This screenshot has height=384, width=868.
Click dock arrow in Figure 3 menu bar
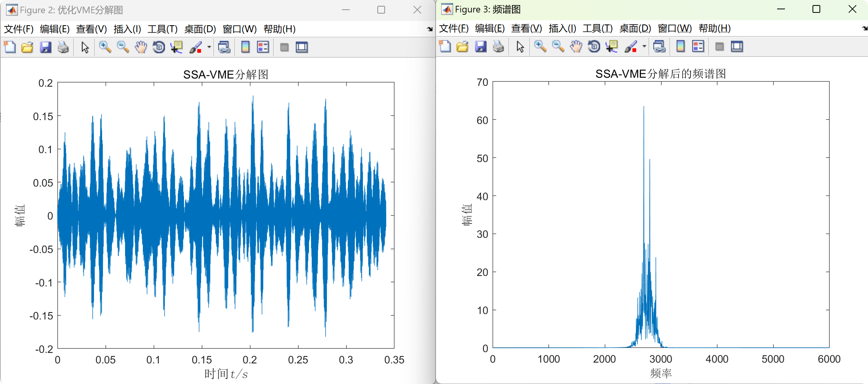coord(865,28)
